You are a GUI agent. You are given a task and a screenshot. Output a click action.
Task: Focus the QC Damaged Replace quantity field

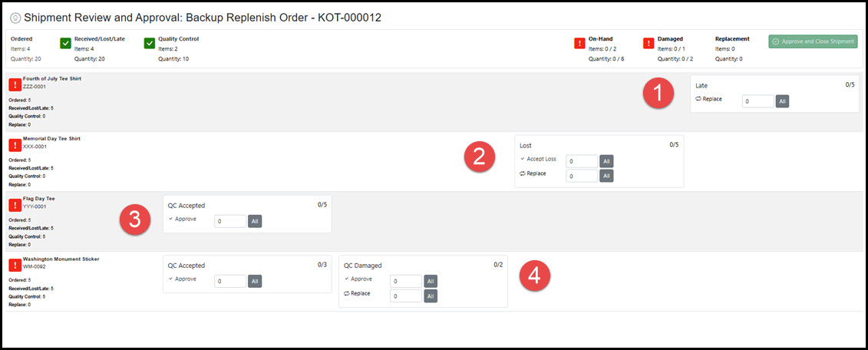(x=406, y=296)
